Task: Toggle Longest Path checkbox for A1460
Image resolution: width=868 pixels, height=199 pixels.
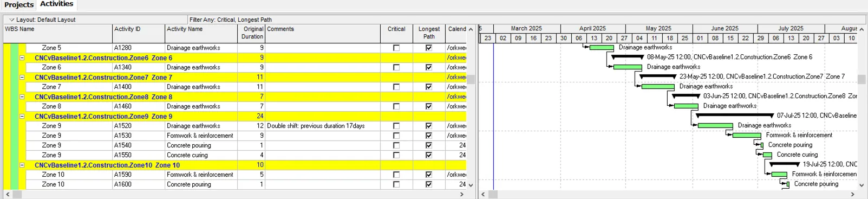Action: point(429,106)
